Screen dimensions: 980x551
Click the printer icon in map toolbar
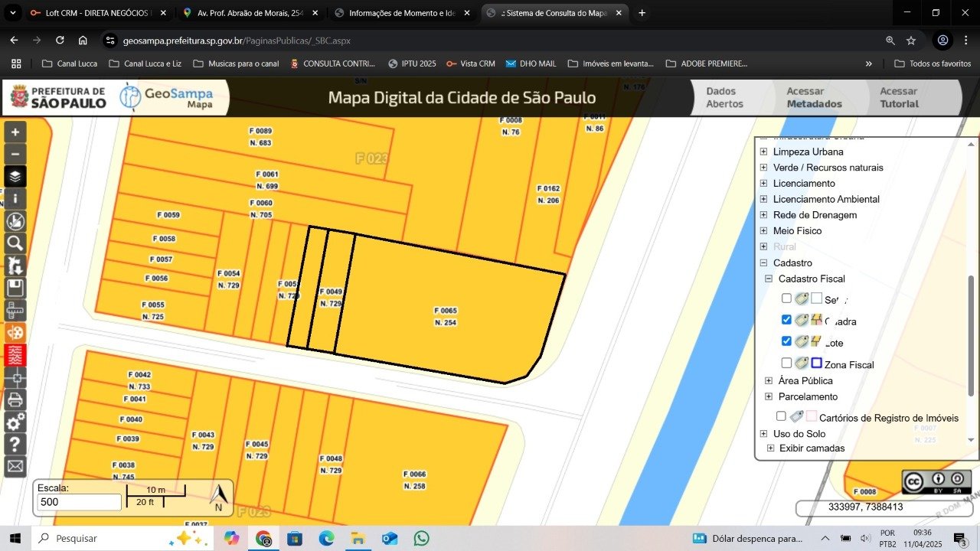15,399
